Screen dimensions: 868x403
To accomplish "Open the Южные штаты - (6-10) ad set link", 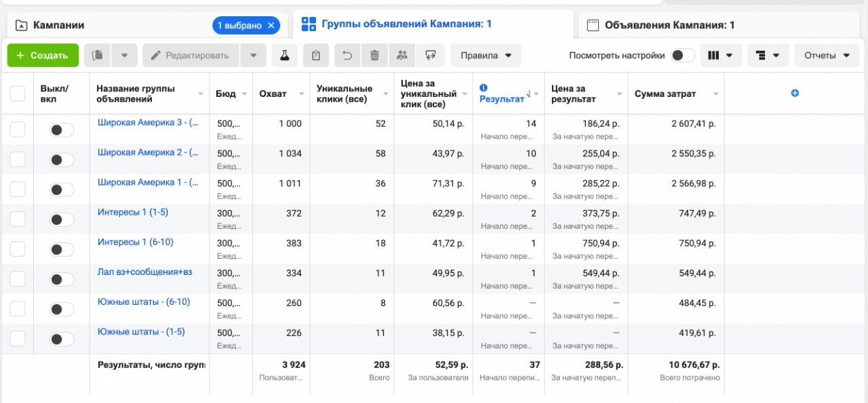I will tap(144, 302).
